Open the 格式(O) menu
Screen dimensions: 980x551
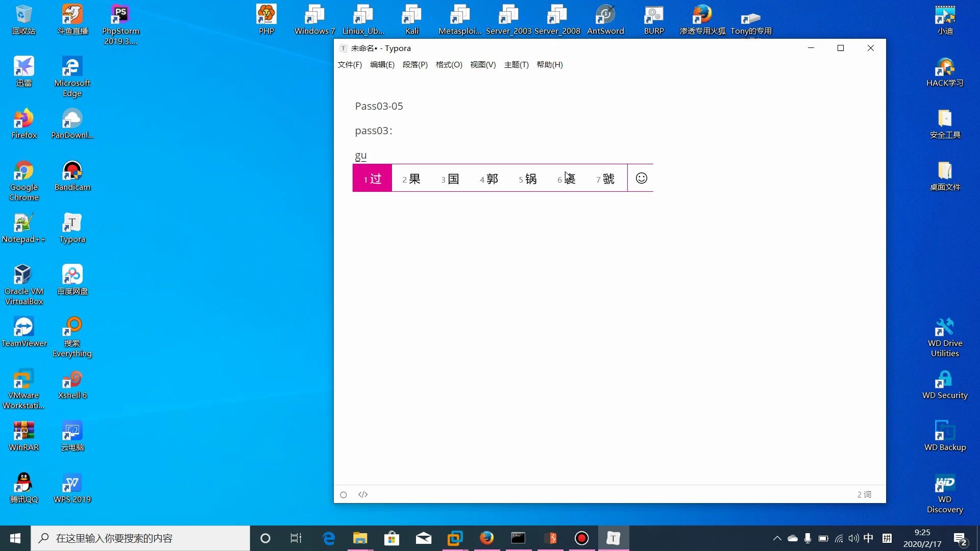pos(449,65)
